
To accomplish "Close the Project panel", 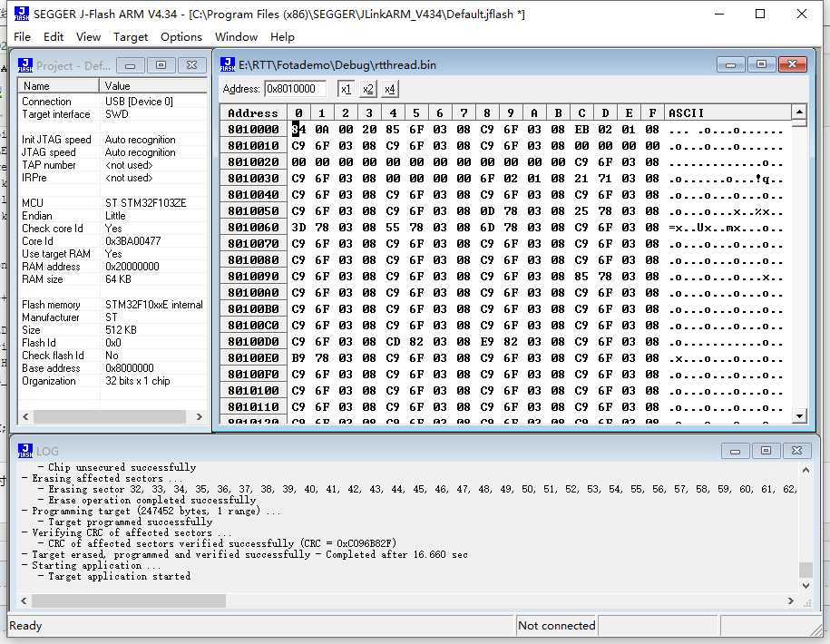I will [191, 65].
